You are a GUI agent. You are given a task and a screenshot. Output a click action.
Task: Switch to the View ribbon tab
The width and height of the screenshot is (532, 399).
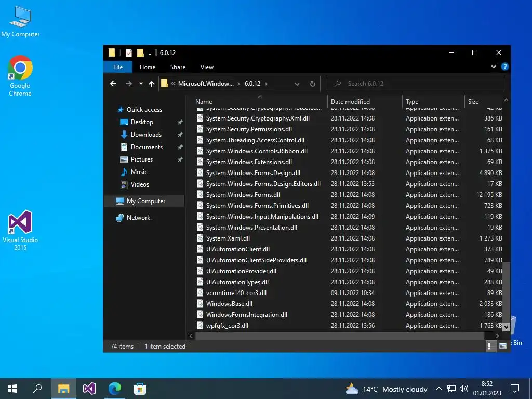pos(207,67)
